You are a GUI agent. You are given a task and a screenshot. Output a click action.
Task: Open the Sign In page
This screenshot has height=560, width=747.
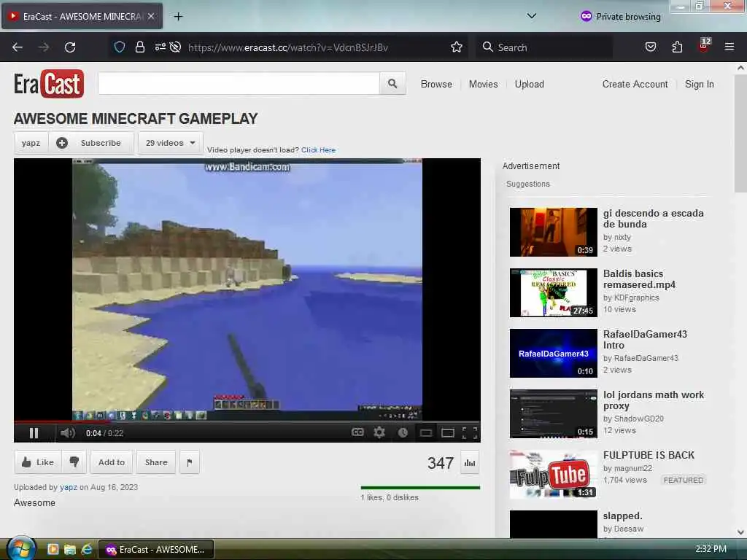(x=700, y=84)
